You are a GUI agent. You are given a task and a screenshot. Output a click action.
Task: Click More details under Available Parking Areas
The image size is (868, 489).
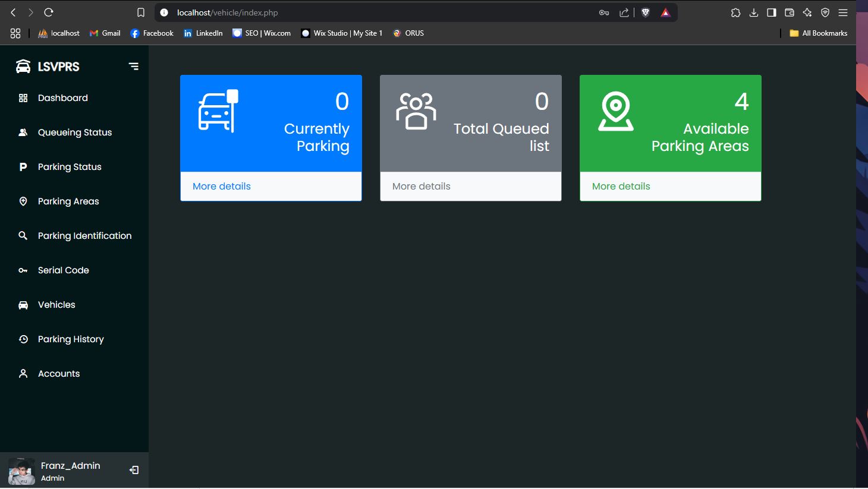[x=621, y=187]
